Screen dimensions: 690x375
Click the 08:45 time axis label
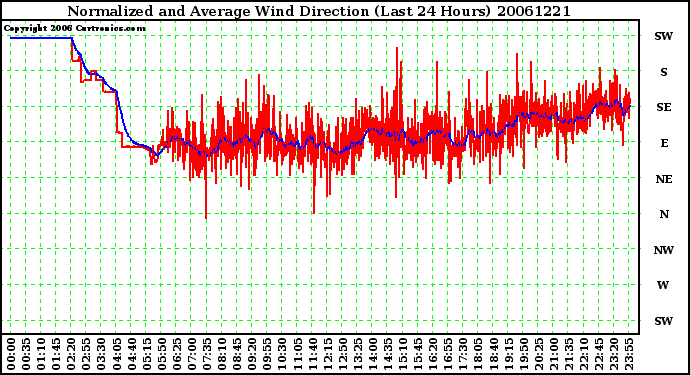236,354
